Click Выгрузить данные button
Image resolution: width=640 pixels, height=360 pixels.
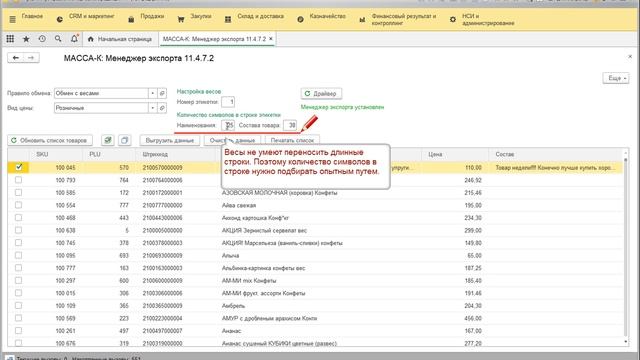coord(169,140)
